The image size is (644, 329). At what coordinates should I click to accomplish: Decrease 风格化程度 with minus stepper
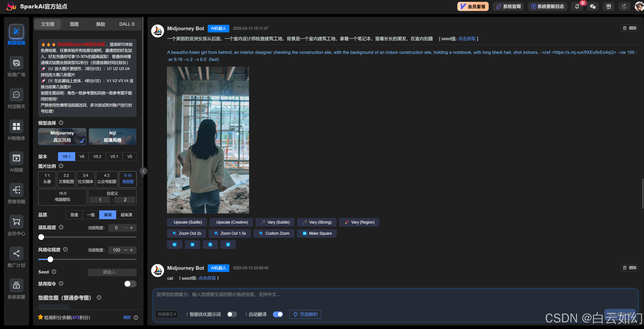125,250
